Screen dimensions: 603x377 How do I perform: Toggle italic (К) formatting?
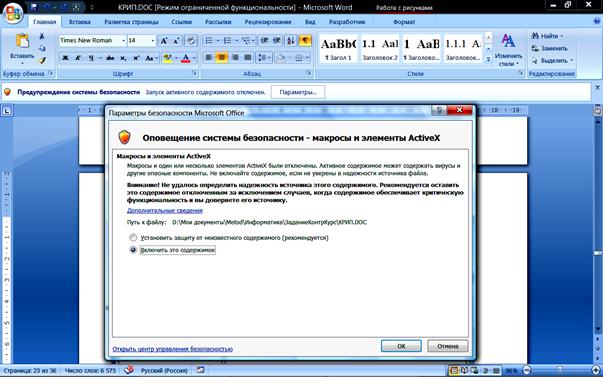[78, 58]
